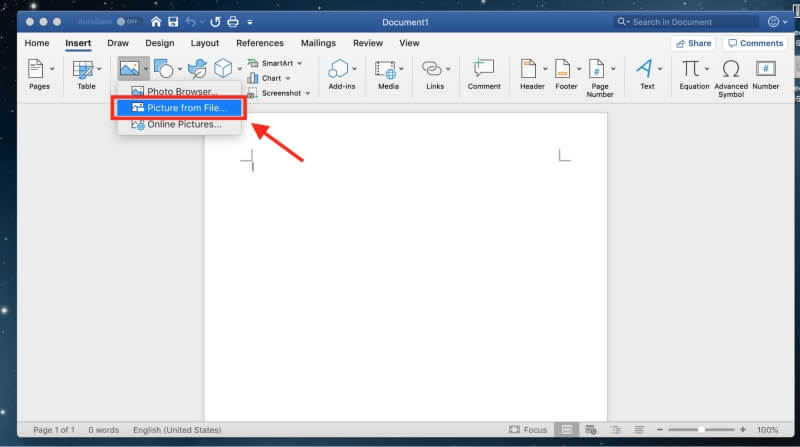
Task: Expand the SmartArt dropdown arrow
Action: click(299, 63)
